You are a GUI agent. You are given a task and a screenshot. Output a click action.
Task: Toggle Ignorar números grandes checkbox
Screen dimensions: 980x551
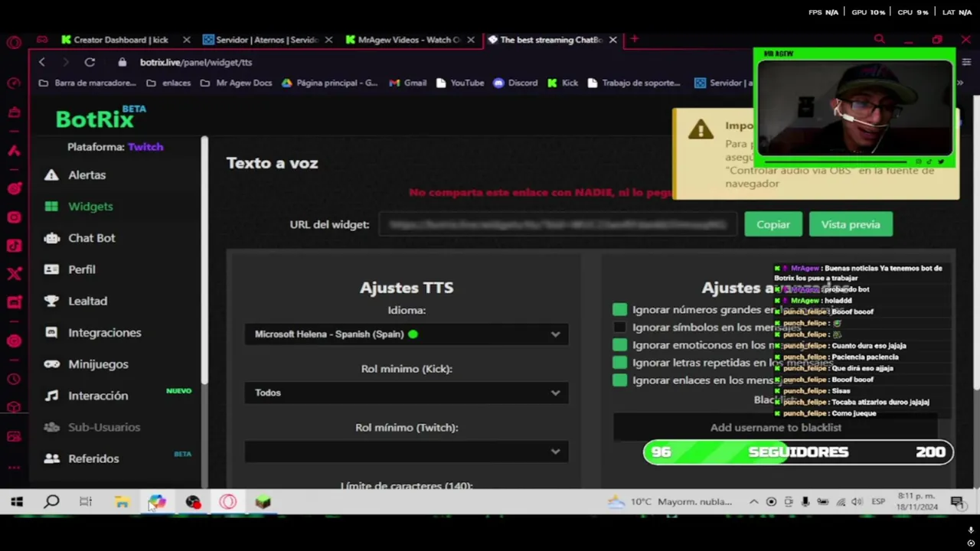point(619,310)
